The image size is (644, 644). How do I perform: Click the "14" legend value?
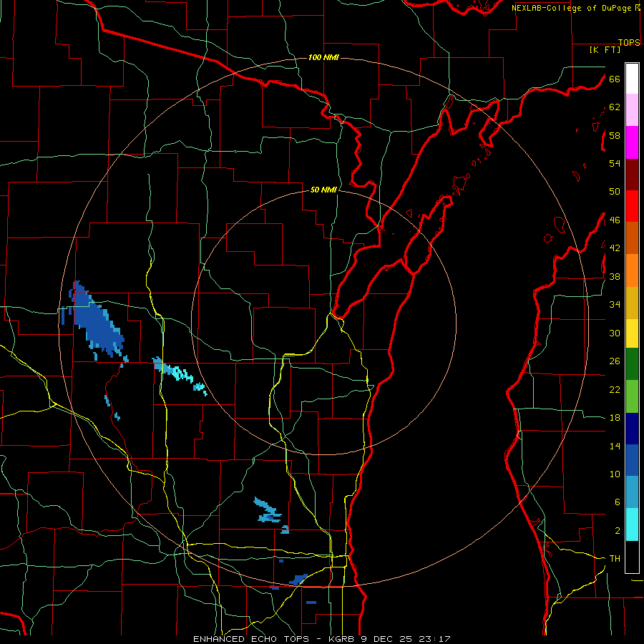point(615,446)
